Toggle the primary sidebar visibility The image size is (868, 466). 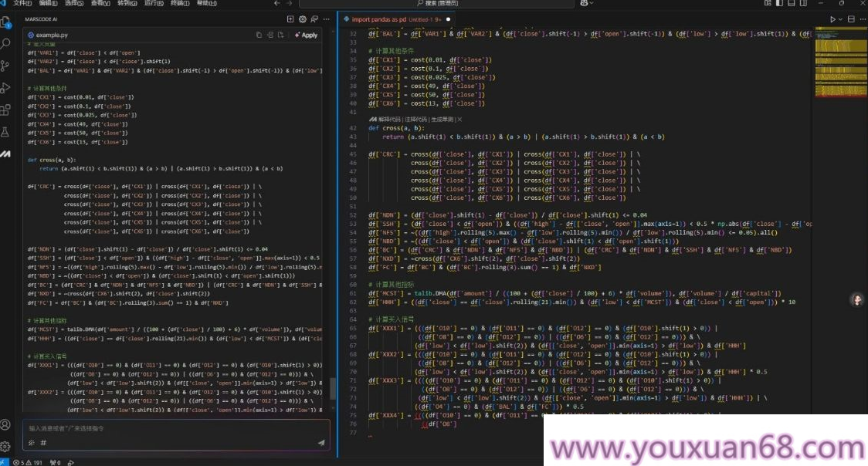coord(779,4)
